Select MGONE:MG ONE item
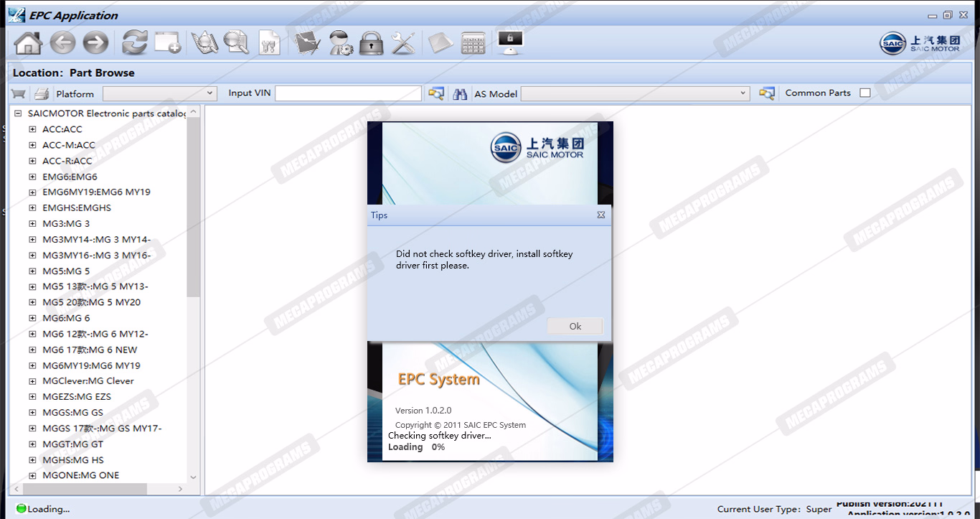Screen dimensions: 980x519 (81, 475)
